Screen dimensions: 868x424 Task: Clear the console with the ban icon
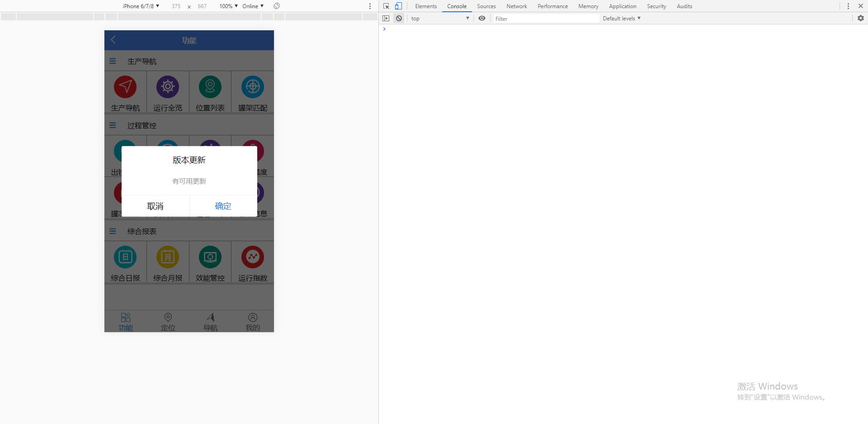click(x=399, y=19)
